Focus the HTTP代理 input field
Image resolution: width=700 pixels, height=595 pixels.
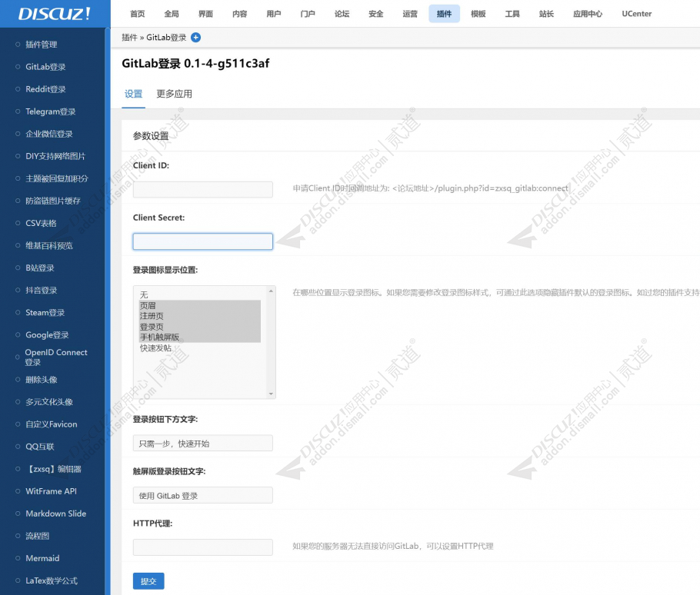click(x=202, y=547)
